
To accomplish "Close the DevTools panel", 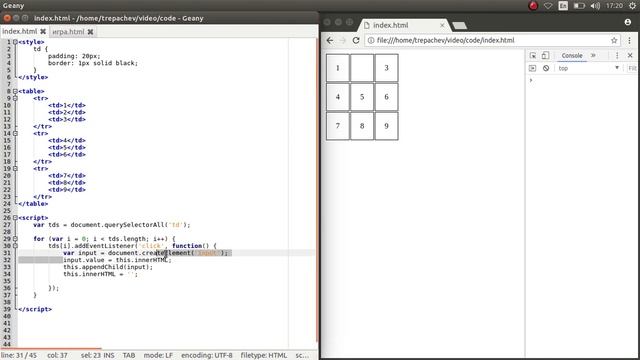I will coord(630,56).
